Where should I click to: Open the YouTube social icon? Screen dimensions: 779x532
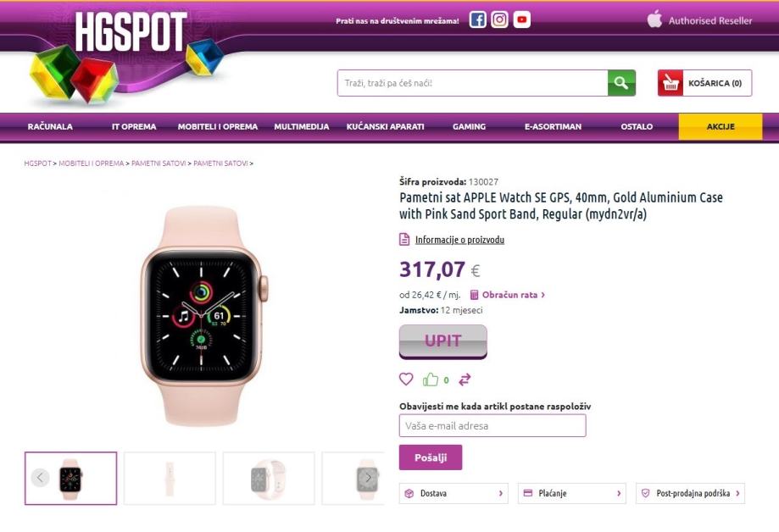(x=521, y=19)
